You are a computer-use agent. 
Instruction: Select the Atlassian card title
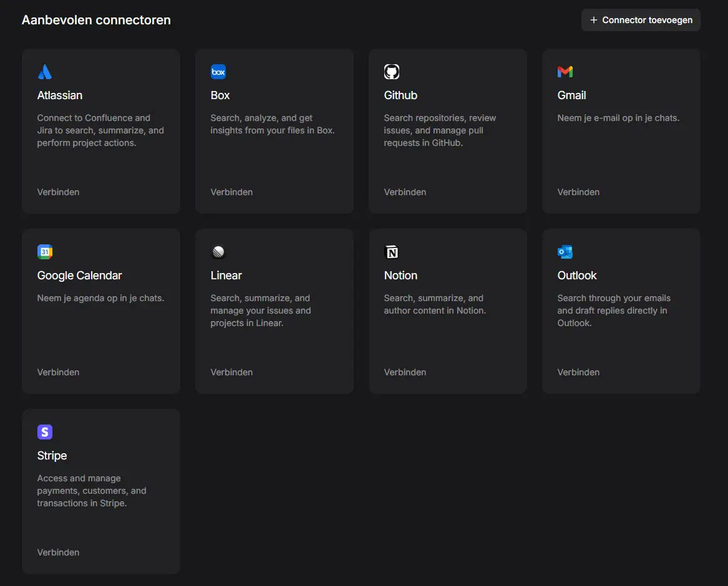[60, 95]
